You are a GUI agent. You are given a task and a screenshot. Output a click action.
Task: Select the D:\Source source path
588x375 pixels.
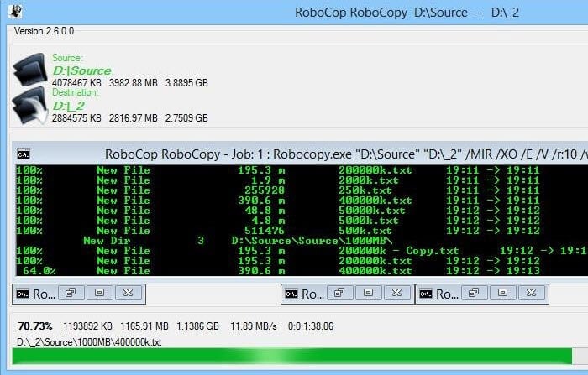(81, 70)
